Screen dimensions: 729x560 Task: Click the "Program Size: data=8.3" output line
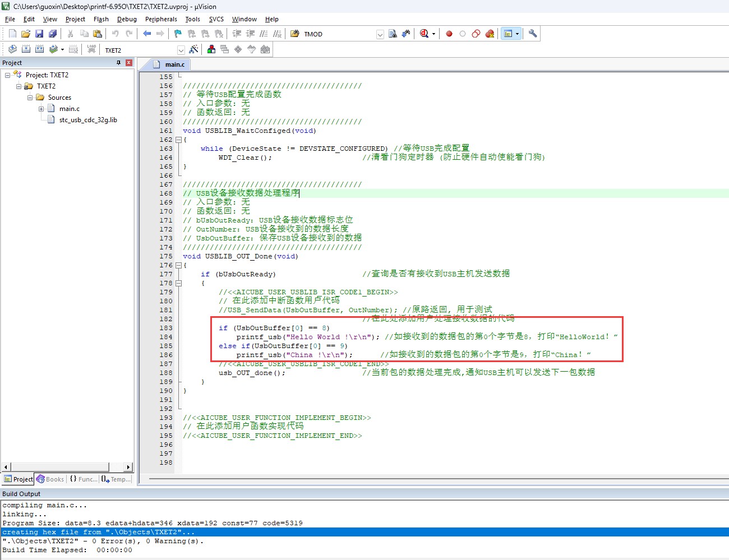coord(364,523)
